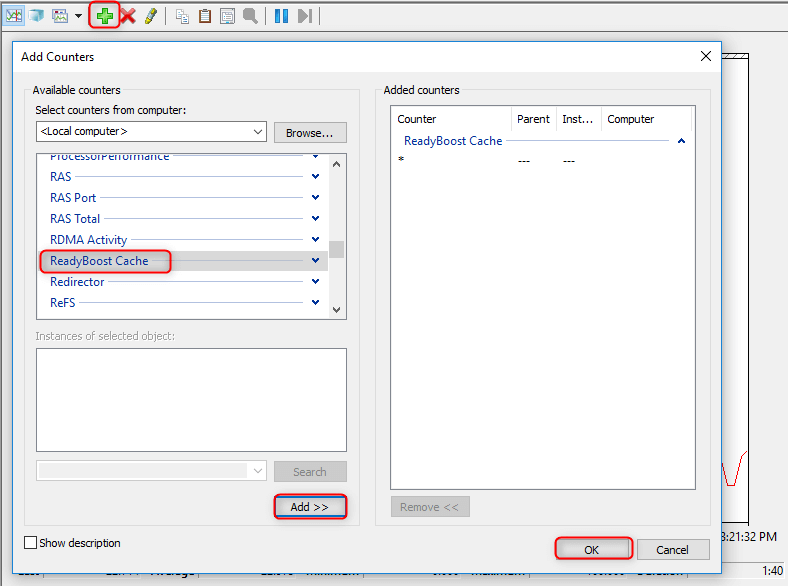Click the Browse button
The image size is (788, 586).
coord(310,132)
